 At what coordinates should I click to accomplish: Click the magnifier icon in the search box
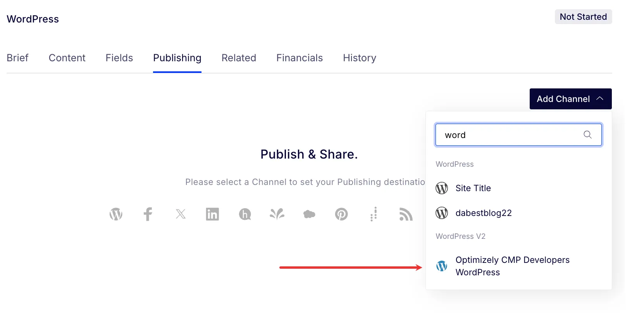(587, 135)
